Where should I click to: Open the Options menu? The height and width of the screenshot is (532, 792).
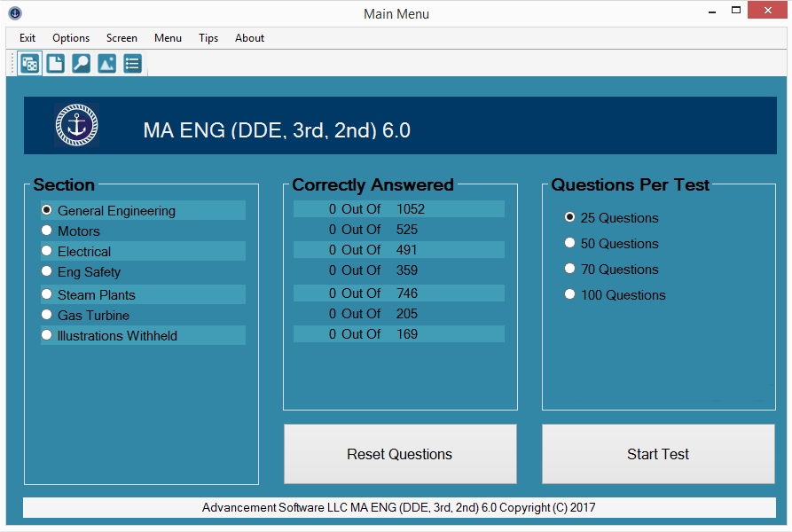71,38
